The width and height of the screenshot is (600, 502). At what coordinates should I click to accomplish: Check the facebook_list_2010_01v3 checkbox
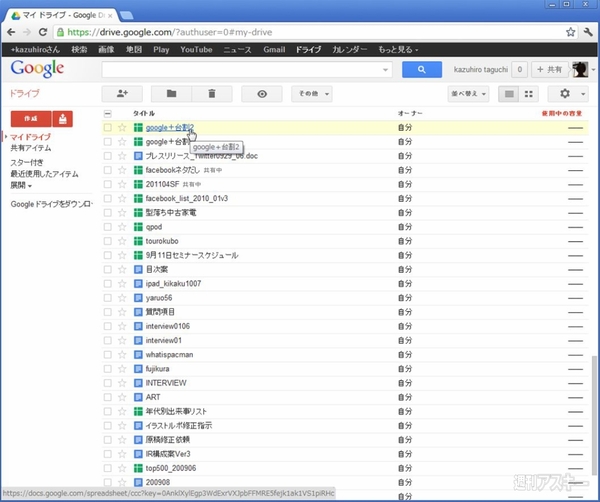pos(108,199)
